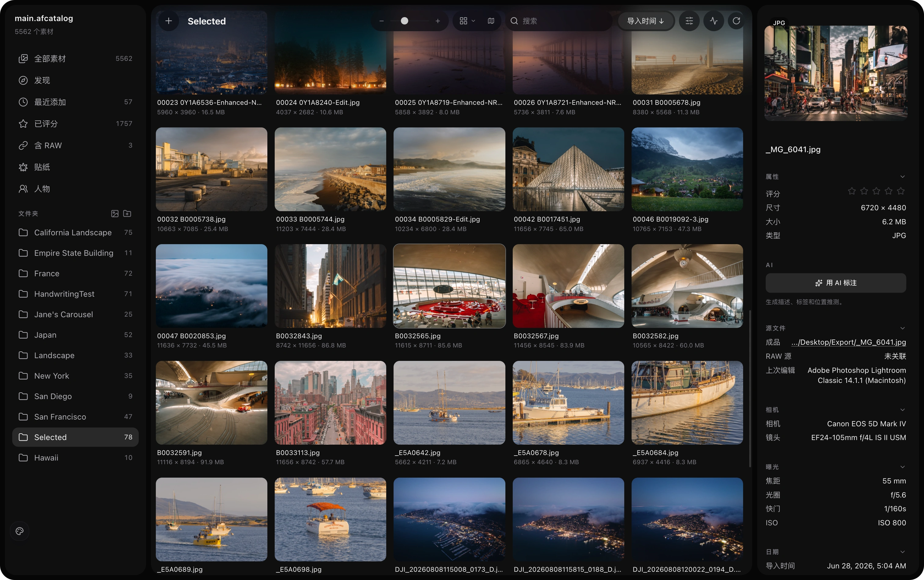This screenshot has height=580, width=924.
Task: Toggle the compare/map view icon
Action: point(491,21)
